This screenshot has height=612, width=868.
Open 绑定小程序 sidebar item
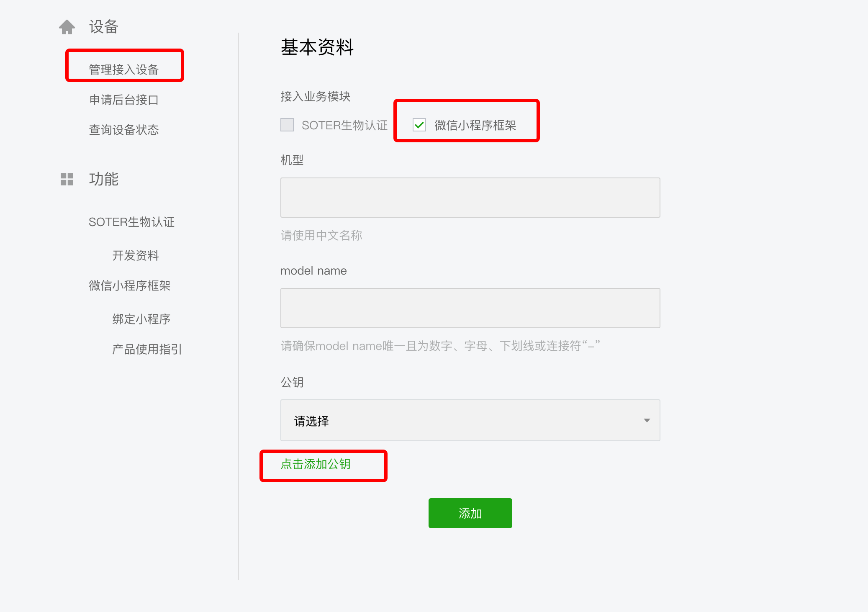pyautogui.click(x=141, y=319)
